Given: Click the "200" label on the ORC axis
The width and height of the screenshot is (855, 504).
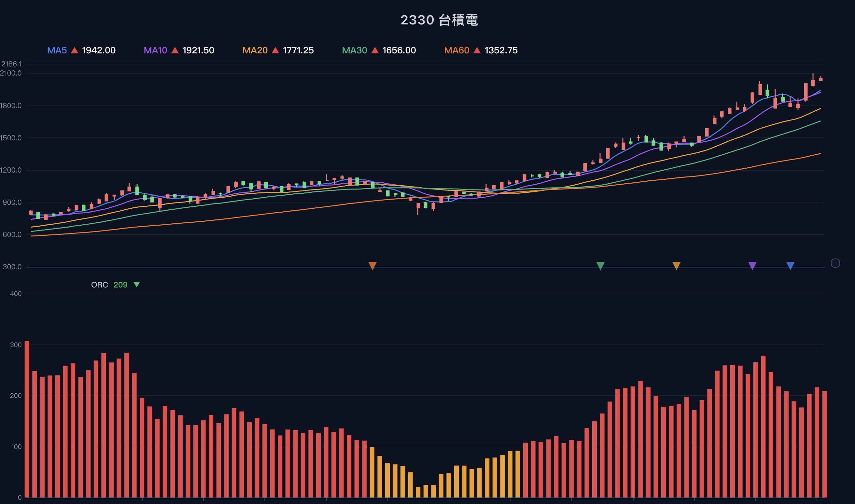Looking at the screenshot, I should (x=16, y=396).
